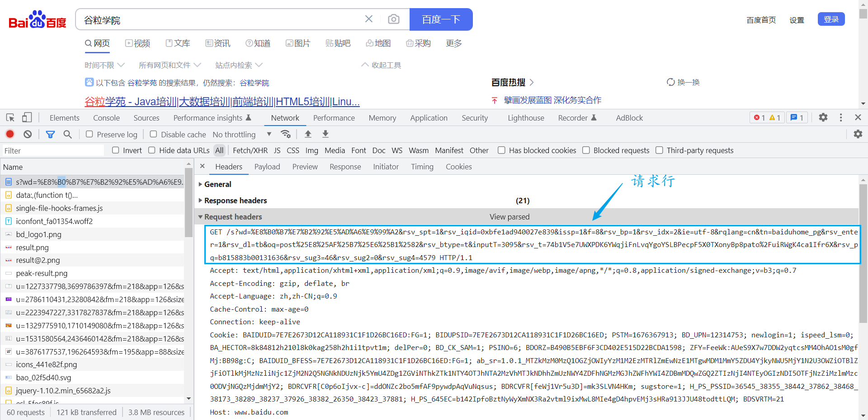Screen dimensions: 868x420
Task: Click the Baidu camera image search icon
Action: [394, 19]
